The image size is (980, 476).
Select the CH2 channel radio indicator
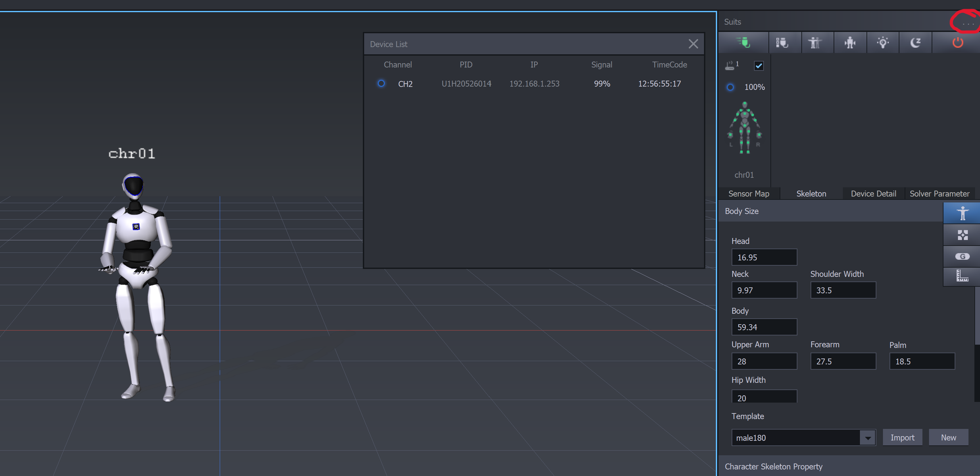click(381, 83)
